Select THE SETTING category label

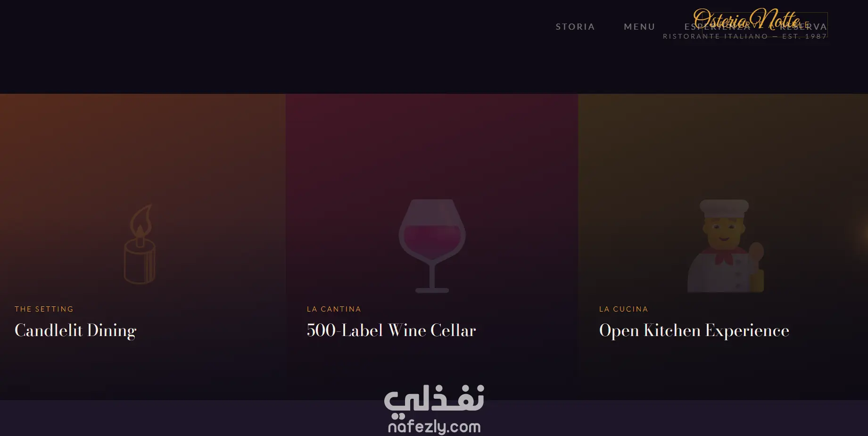[44, 309]
